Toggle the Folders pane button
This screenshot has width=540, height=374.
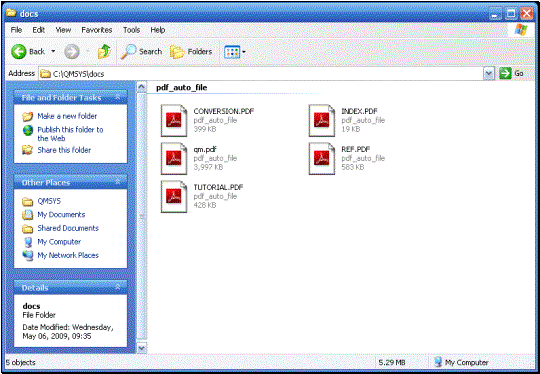coord(191,52)
